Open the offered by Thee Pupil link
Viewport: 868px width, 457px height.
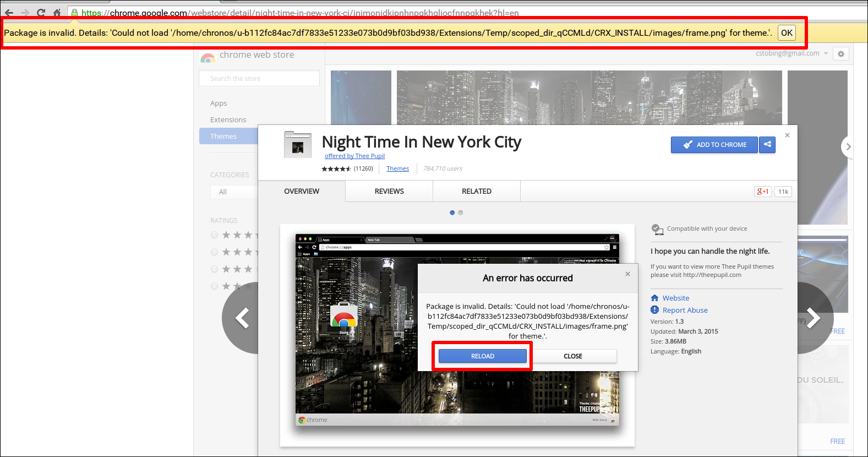point(354,156)
